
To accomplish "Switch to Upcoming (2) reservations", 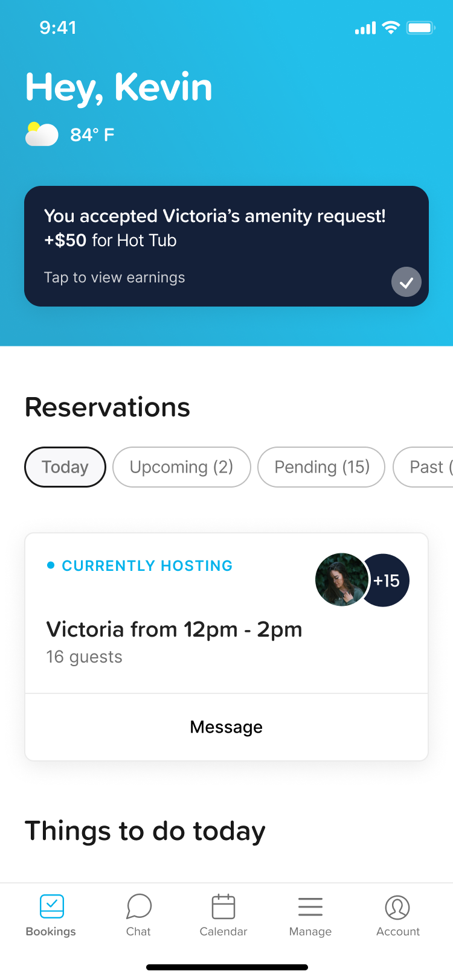I will tap(181, 467).
